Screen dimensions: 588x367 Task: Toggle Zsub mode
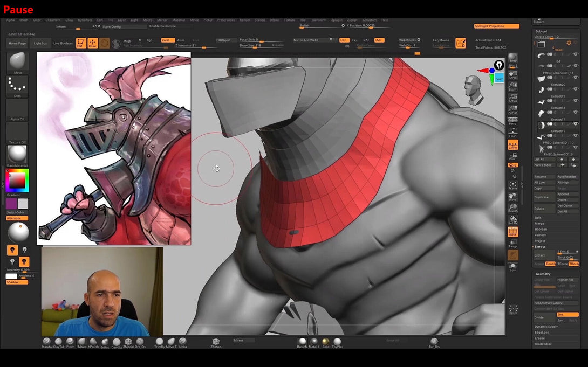181,40
